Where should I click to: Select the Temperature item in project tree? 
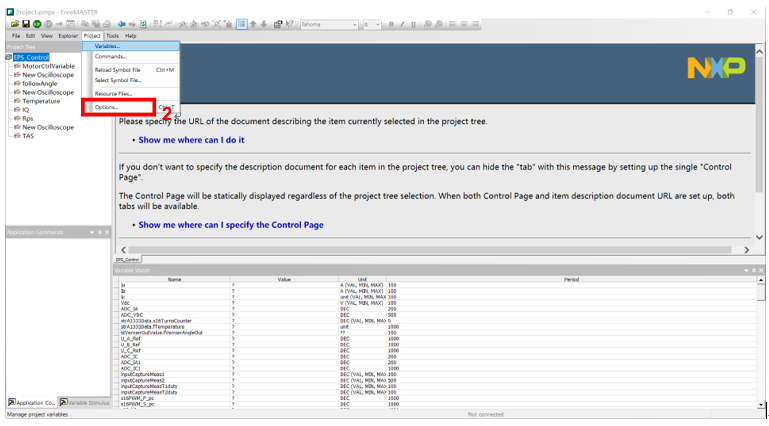[x=41, y=101]
